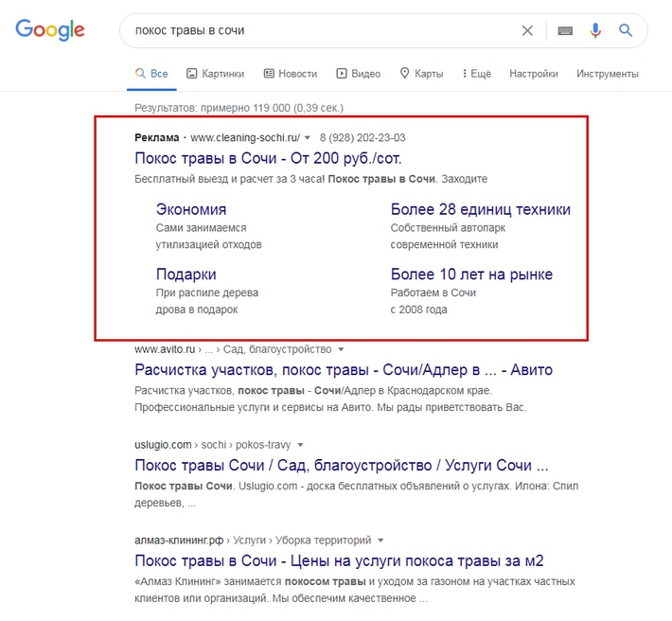Switch to the 'Новости' tab

[291, 74]
